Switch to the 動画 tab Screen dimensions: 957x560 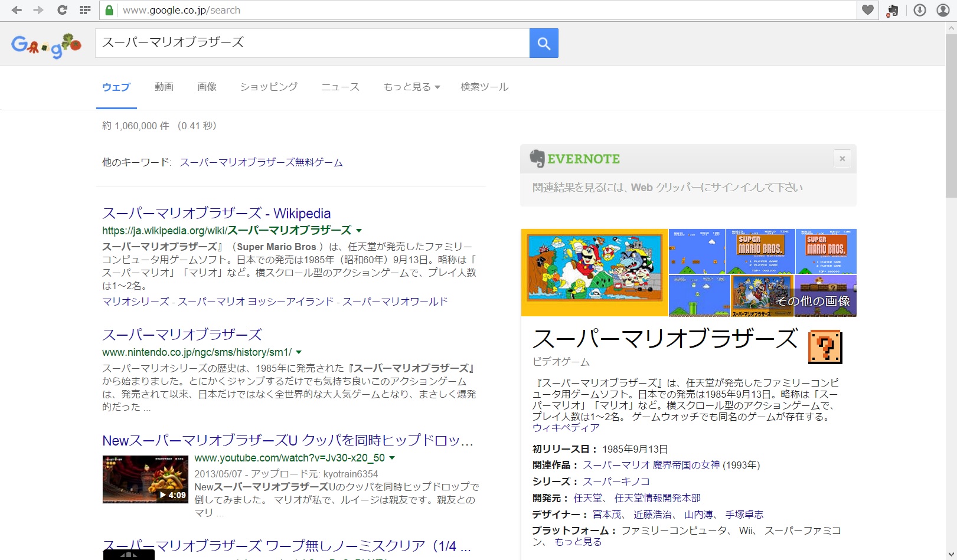tap(164, 87)
